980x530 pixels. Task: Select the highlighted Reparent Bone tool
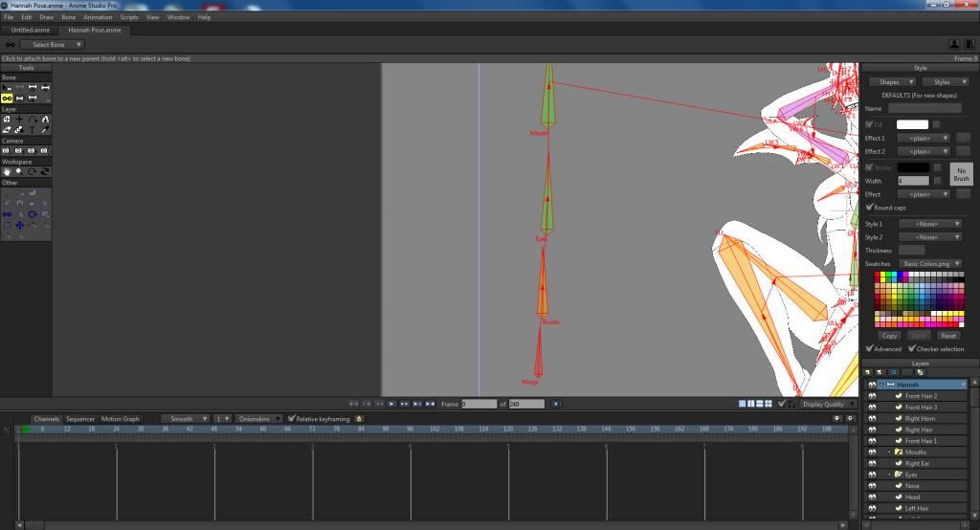(x=7, y=99)
